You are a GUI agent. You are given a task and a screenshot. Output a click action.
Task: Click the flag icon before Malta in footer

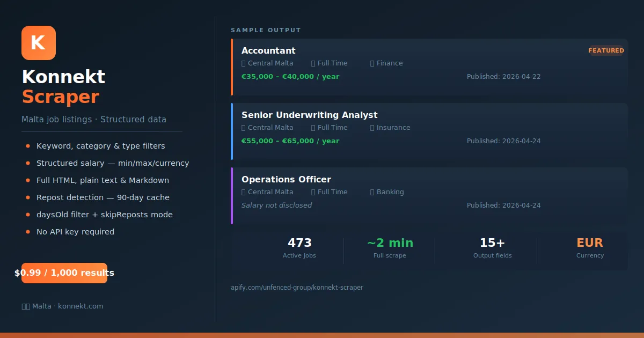point(26,306)
